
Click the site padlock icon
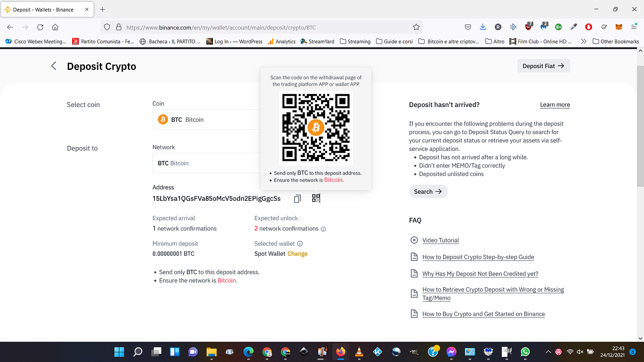[x=119, y=27]
